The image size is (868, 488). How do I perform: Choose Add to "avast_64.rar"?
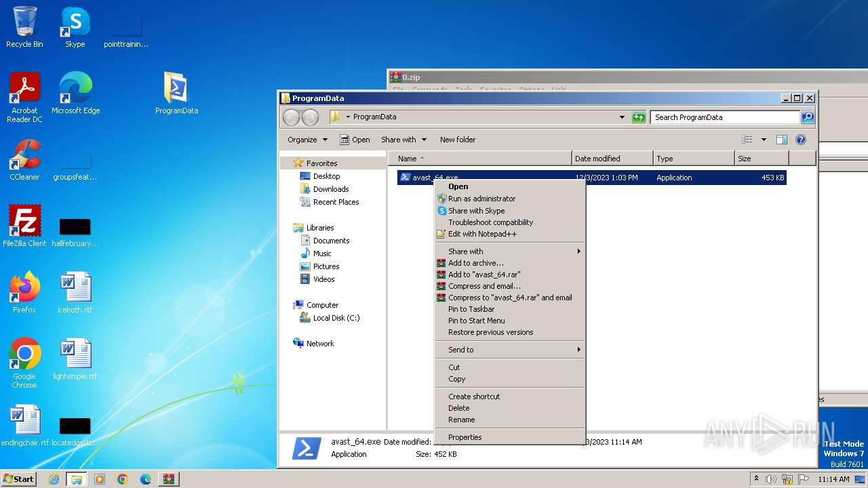pyautogui.click(x=510, y=274)
